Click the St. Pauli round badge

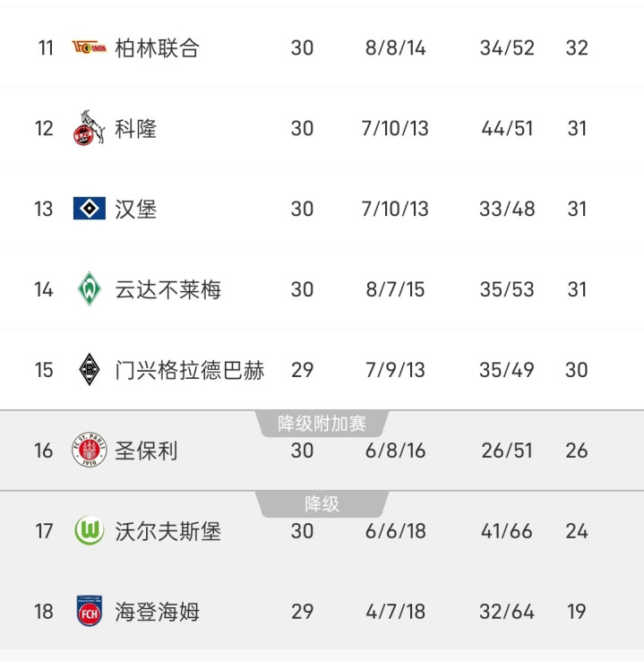click(89, 451)
